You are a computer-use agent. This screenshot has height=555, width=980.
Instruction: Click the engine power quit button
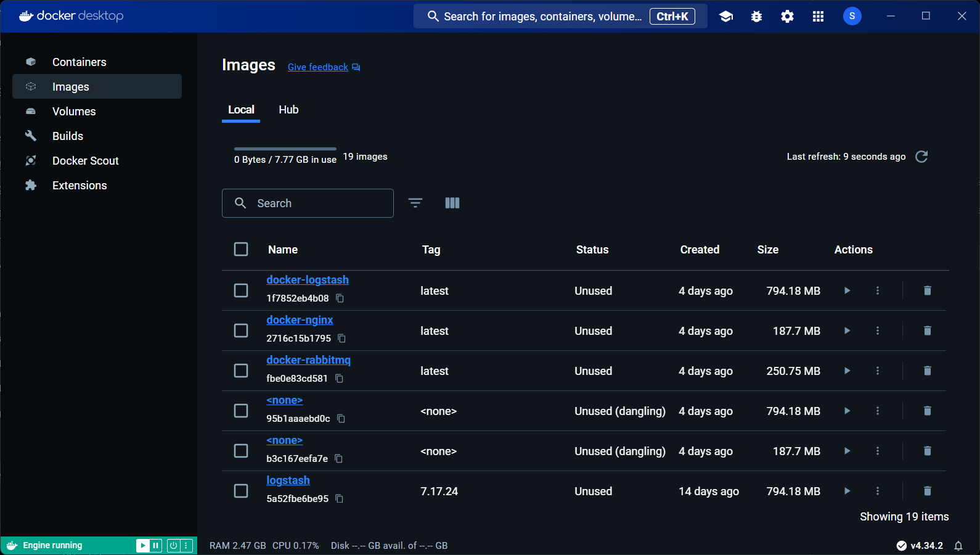coord(173,545)
